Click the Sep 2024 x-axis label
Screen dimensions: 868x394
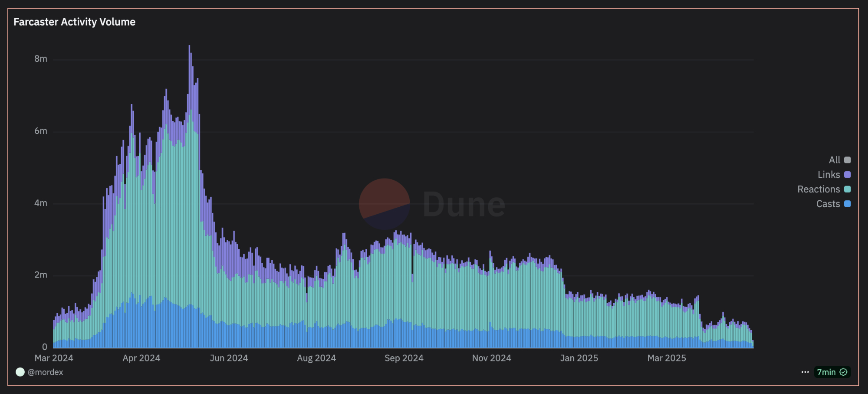(404, 358)
